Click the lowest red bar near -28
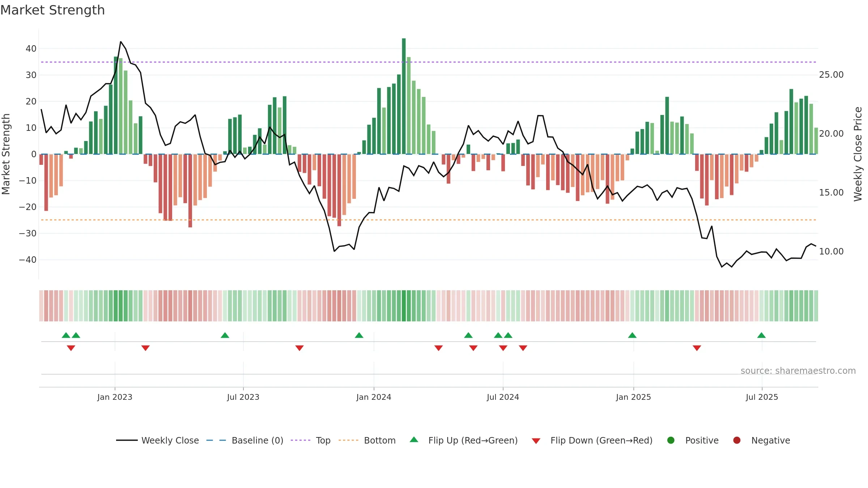 click(x=190, y=191)
